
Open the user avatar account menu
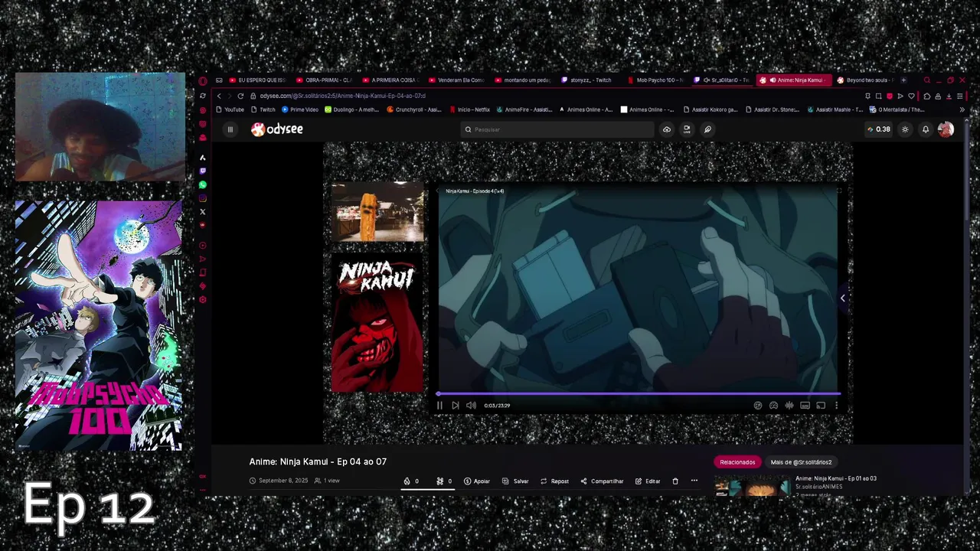pyautogui.click(x=946, y=129)
